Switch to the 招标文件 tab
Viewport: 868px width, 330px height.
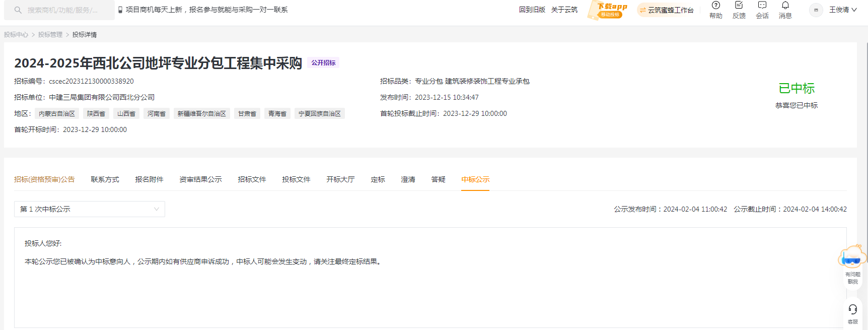pos(252,179)
